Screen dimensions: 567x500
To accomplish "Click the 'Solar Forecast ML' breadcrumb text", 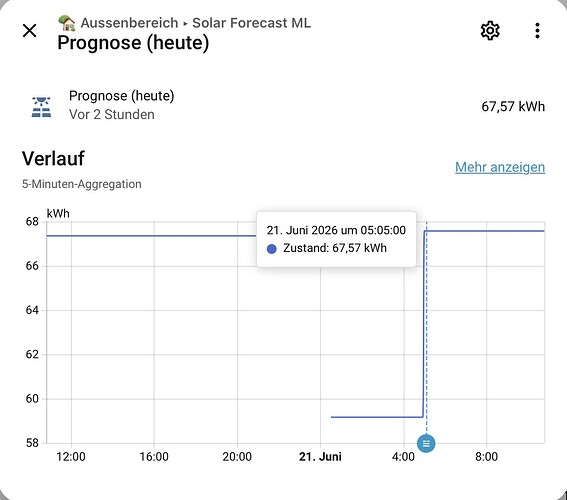I will tap(251, 23).
